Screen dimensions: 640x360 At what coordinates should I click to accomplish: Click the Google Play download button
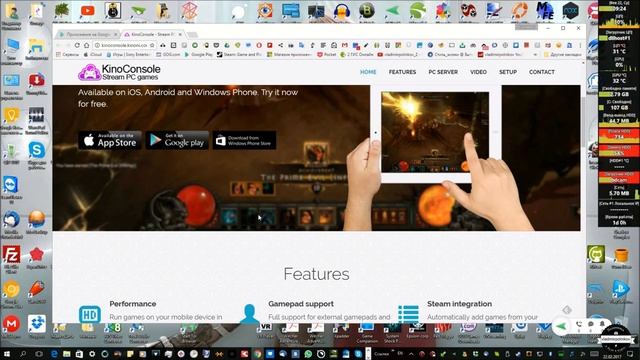tap(177, 140)
